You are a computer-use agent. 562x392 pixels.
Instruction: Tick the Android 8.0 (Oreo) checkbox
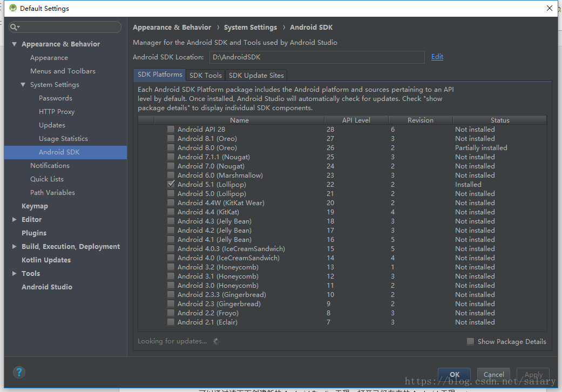tap(171, 147)
